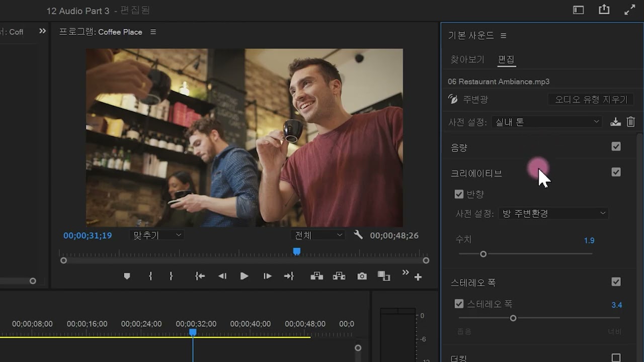The image size is (644, 362).
Task: Add a marker with the marker icon
Action: tap(127, 276)
